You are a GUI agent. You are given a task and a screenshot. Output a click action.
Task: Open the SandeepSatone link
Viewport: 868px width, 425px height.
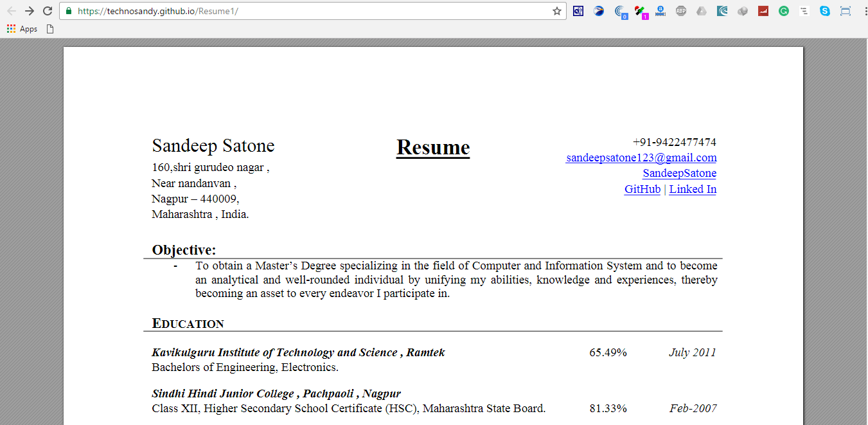pos(679,173)
